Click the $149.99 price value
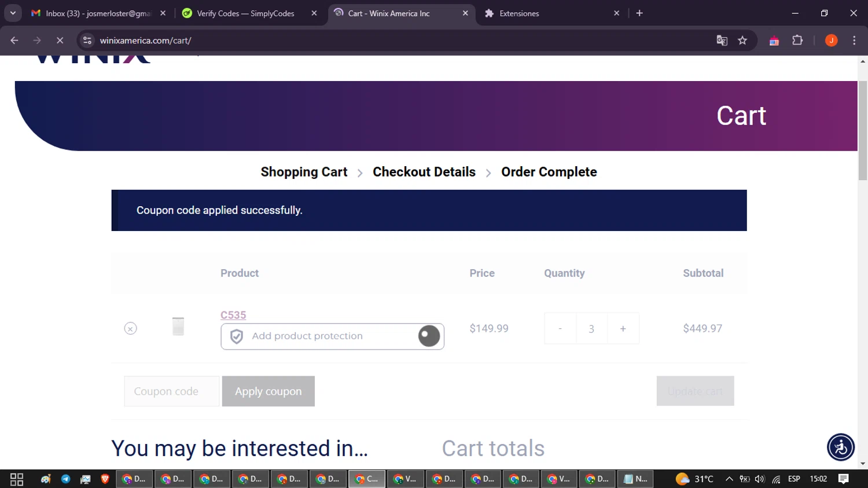Viewport: 868px width, 488px height. pyautogui.click(x=489, y=329)
